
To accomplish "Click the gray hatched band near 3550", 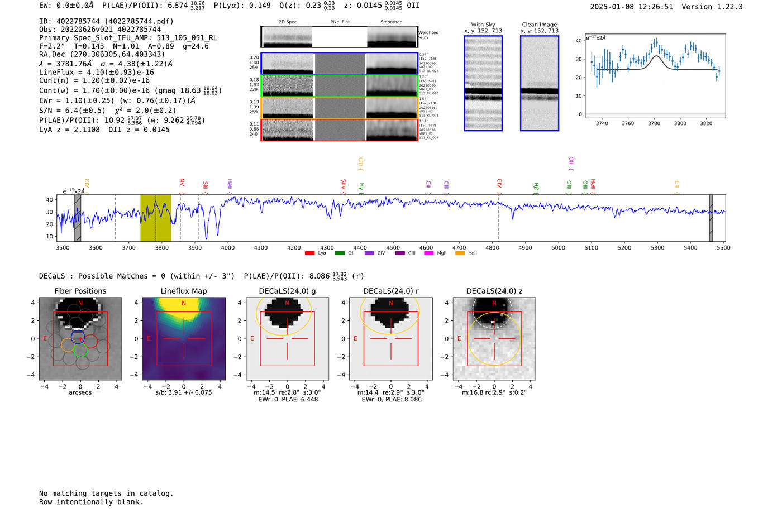I will [x=78, y=218].
